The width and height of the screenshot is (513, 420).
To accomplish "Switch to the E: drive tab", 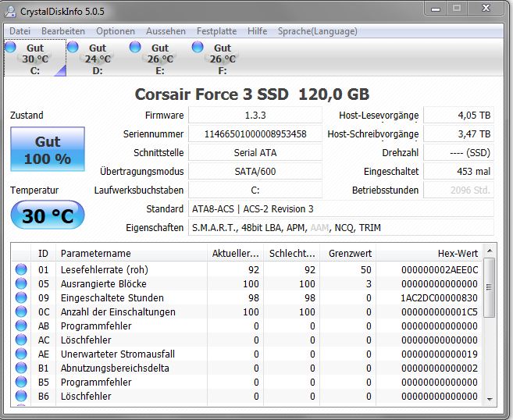I will tap(160, 58).
